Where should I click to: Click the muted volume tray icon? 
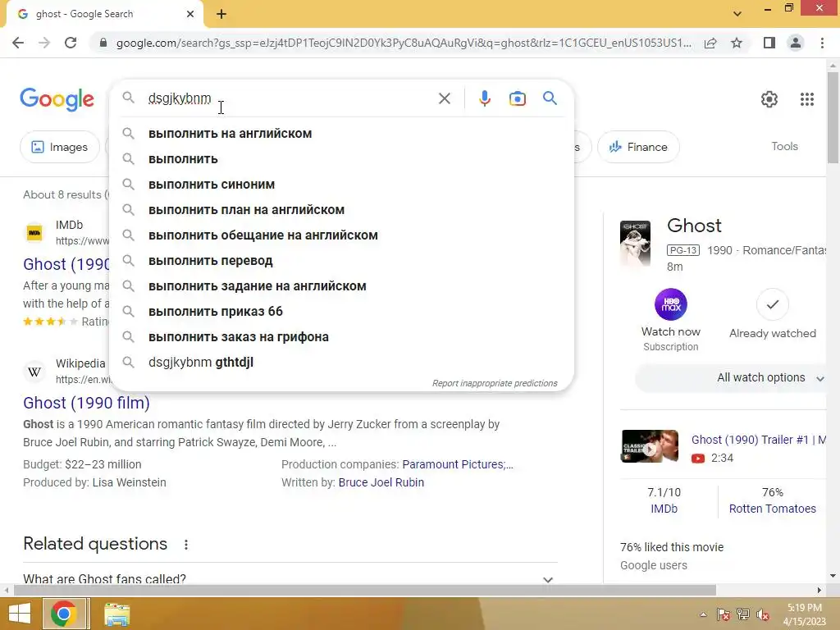pos(763,614)
